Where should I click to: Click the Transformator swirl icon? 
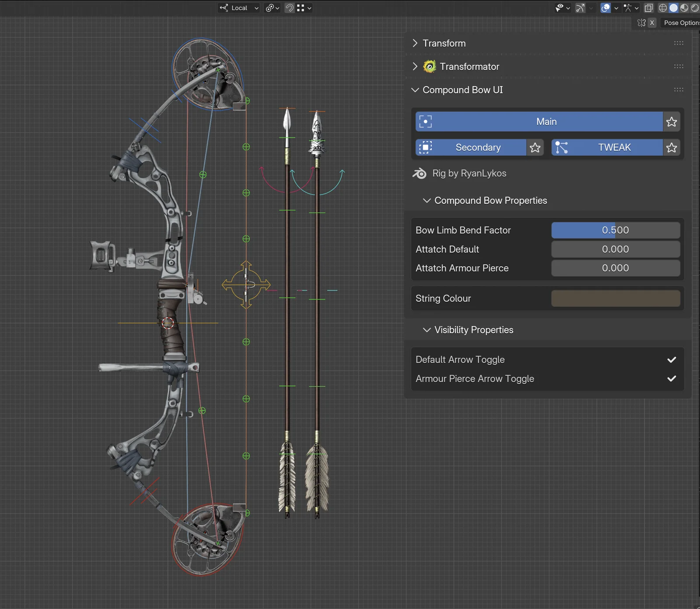click(430, 66)
